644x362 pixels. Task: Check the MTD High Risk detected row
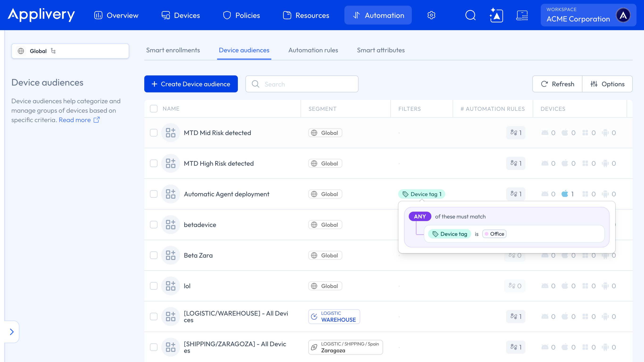pos(154,163)
